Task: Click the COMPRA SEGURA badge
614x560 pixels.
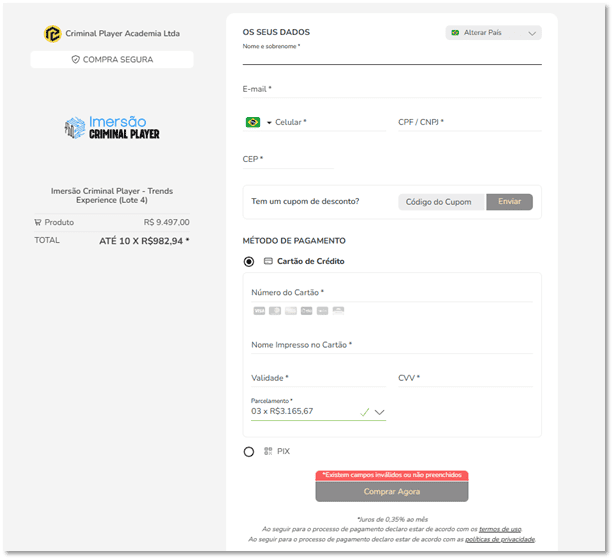Action: coord(112,60)
